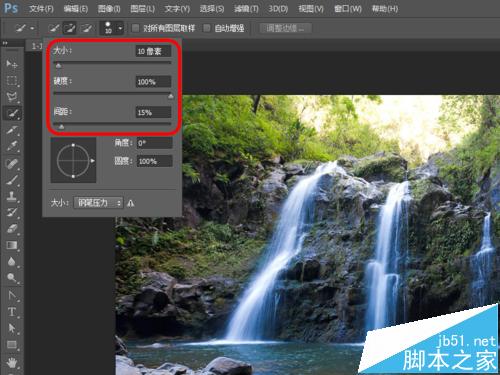Select the Eyedropper tool
Screen dimensions: 500x375
click(12, 146)
